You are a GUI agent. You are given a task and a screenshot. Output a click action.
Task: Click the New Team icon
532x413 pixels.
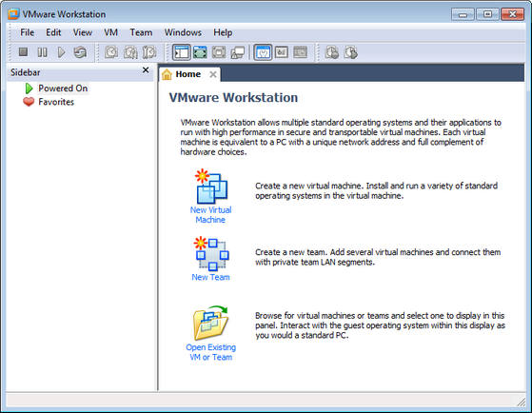(211, 253)
